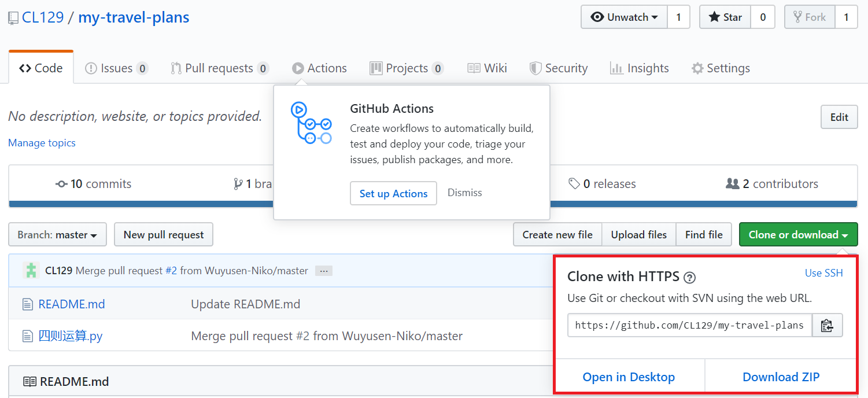Click the stargazers count next to Star
Viewport: 868px width, 398px height.
[x=763, y=17]
